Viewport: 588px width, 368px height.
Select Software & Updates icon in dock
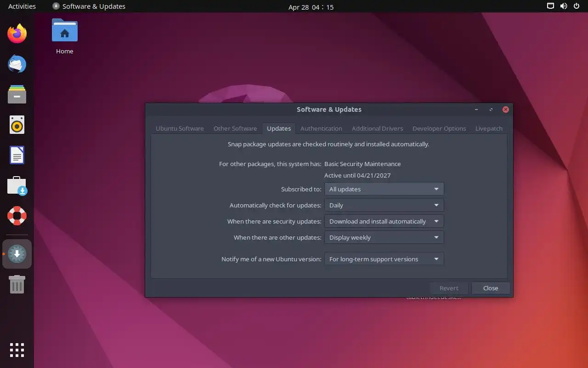point(17,254)
